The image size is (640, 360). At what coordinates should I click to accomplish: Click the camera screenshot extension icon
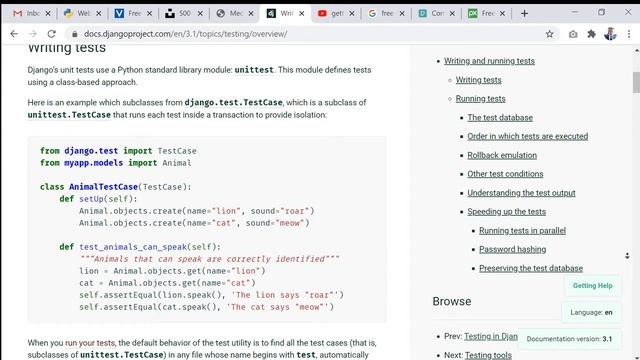pyautogui.click(x=573, y=34)
